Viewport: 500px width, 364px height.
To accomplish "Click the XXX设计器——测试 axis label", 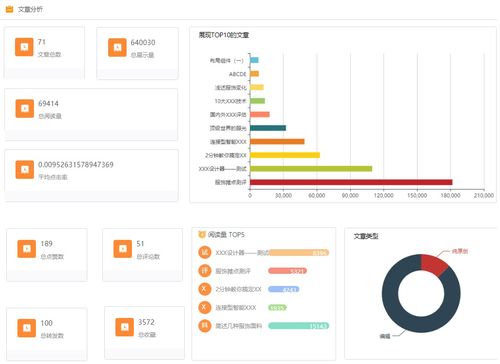I will (223, 169).
